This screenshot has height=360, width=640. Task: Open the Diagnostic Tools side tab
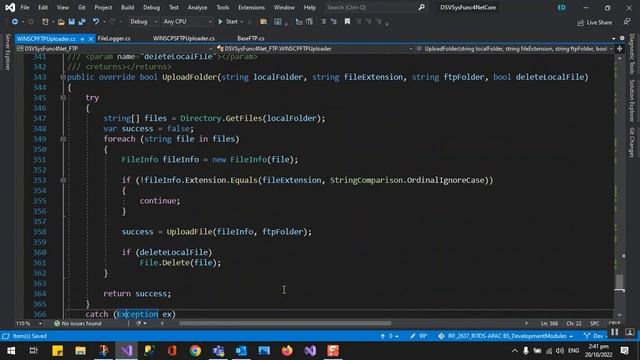[632, 54]
